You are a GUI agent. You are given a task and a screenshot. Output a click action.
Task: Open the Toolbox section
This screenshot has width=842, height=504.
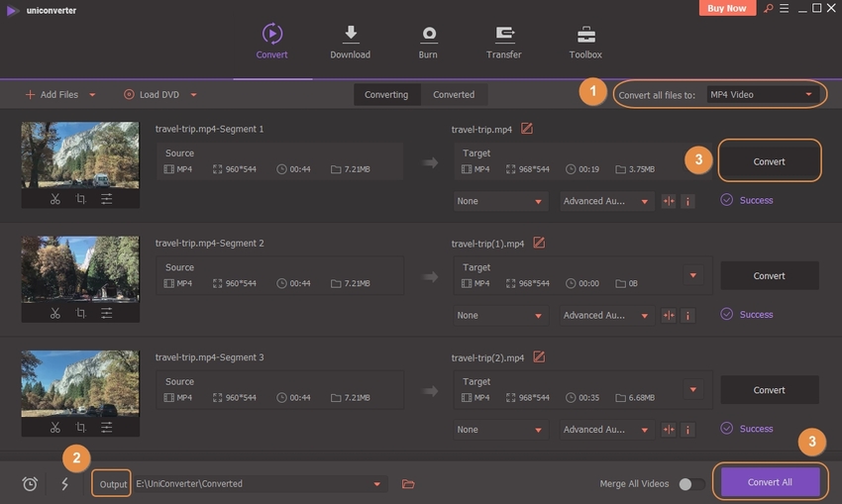(x=585, y=42)
